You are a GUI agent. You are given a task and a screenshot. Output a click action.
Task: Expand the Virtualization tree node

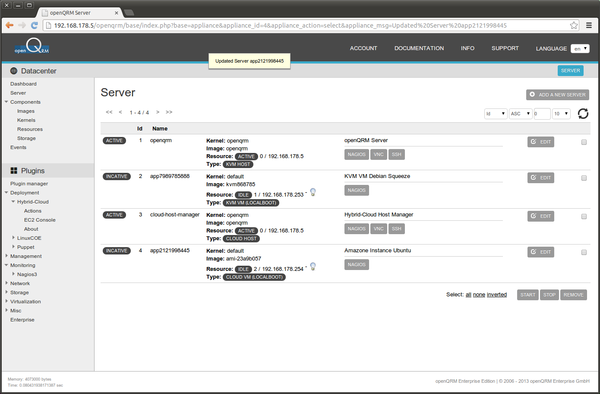(7, 301)
